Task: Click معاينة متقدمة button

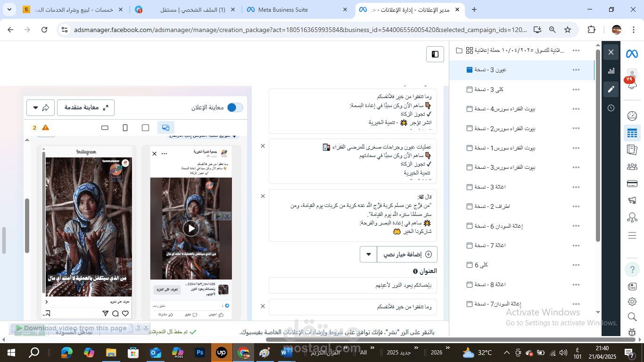Action: click(x=86, y=107)
